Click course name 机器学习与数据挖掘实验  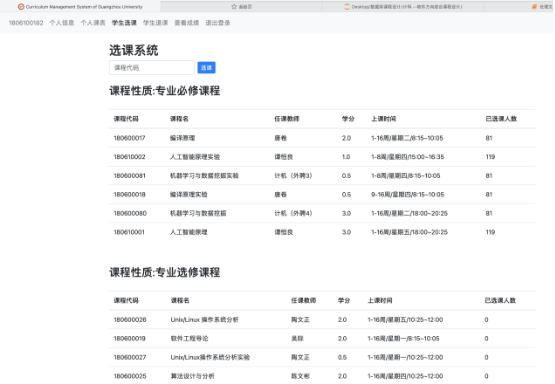click(204, 176)
